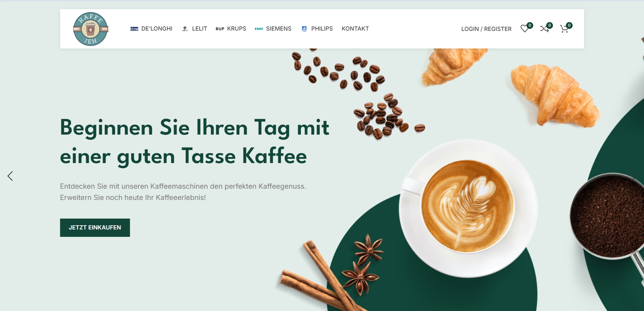Open the wishlist heart icon
The image size is (644, 311).
pyautogui.click(x=525, y=29)
